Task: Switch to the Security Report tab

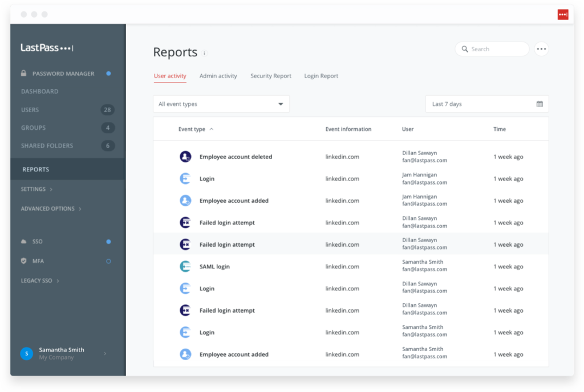Action: tap(270, 76)
